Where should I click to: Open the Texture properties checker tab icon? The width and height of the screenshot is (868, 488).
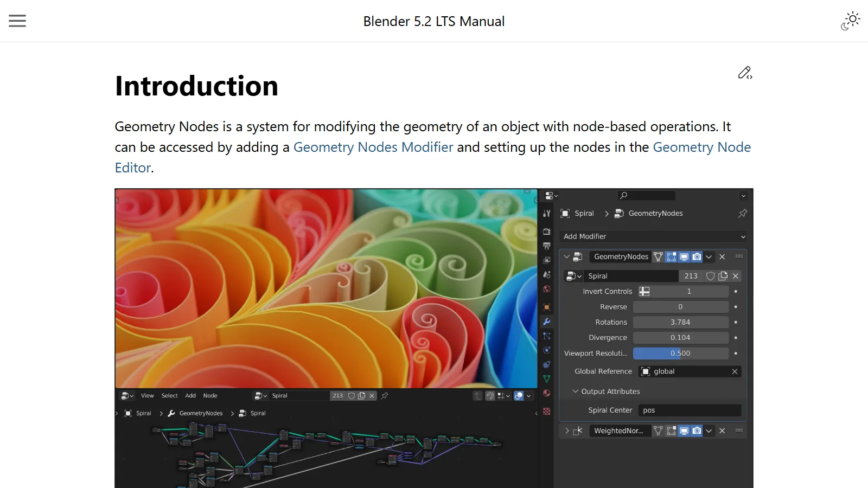547,411
